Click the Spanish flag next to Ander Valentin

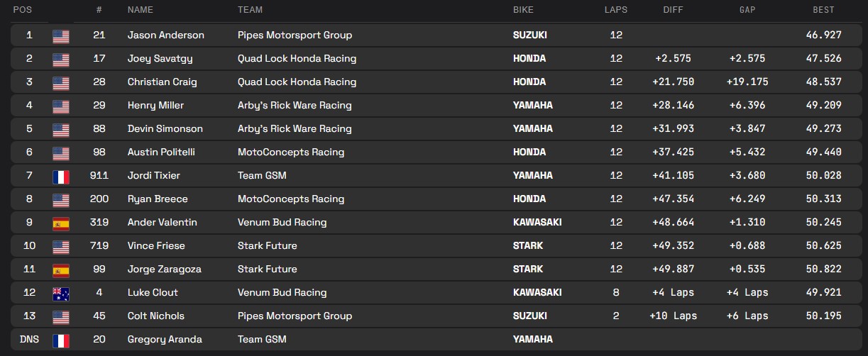(x=61, y=223)
